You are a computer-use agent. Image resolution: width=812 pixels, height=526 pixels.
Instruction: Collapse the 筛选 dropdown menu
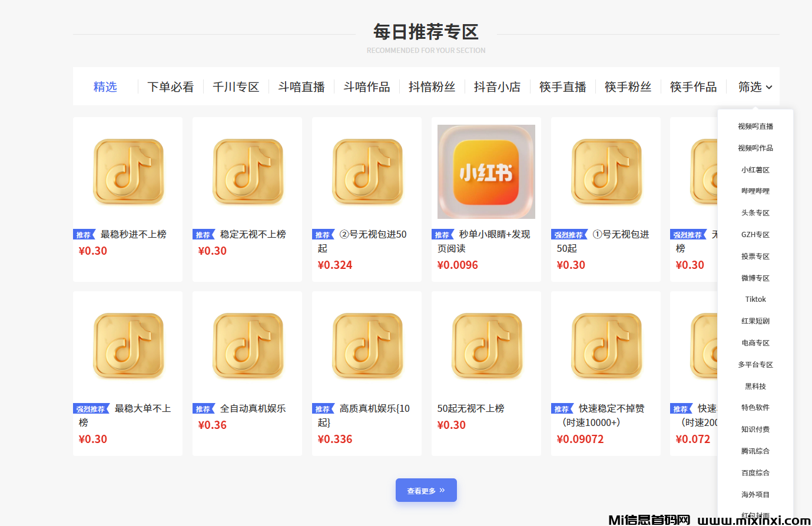click(755, 87)
